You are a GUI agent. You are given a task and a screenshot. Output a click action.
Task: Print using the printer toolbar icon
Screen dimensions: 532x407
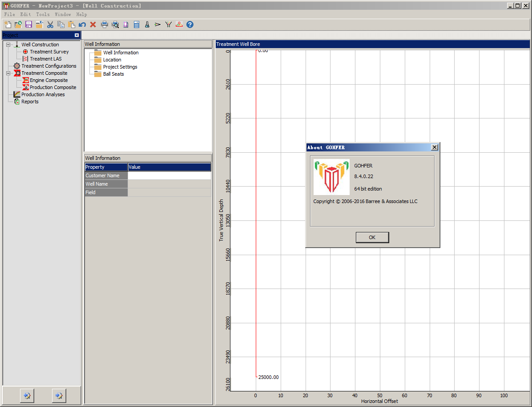[105, 24]
